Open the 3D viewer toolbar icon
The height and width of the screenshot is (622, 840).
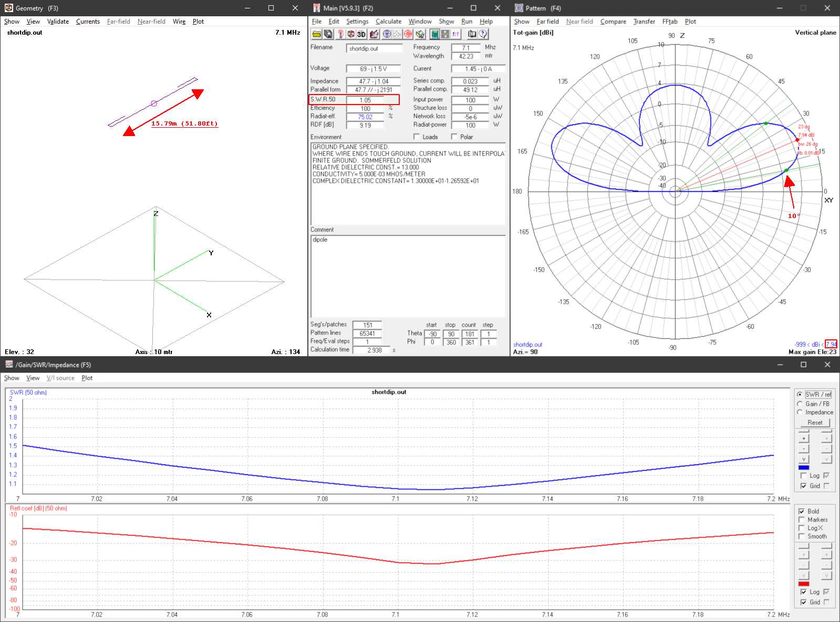361,34
